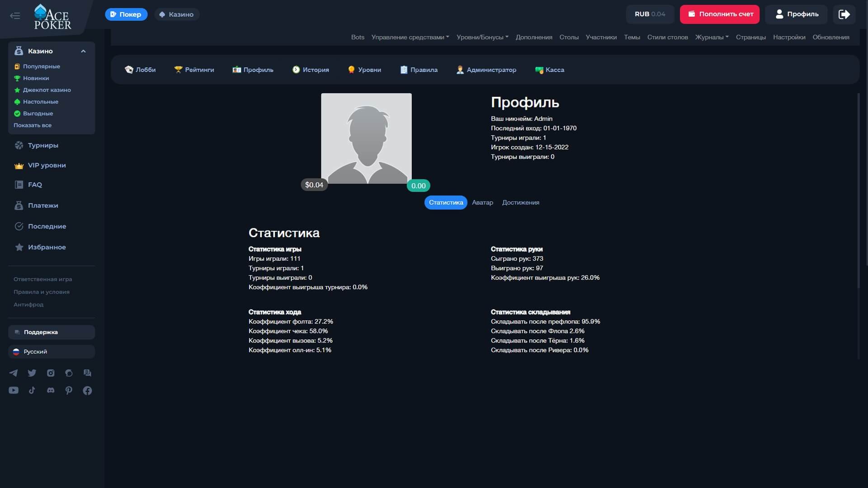Screen dimensions: 868x488
Task: Open the Discord social link
Action: pyautogui.click(x=51, y=390)
